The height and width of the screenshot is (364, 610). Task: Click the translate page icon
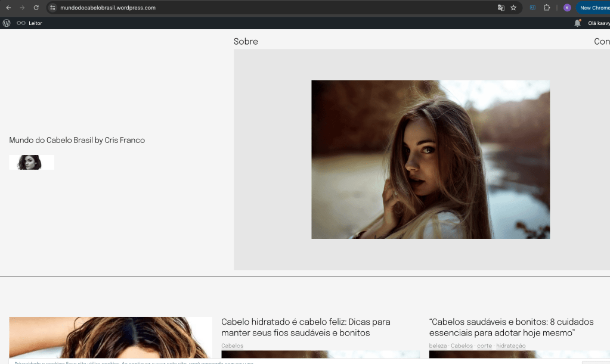(501, 8)
